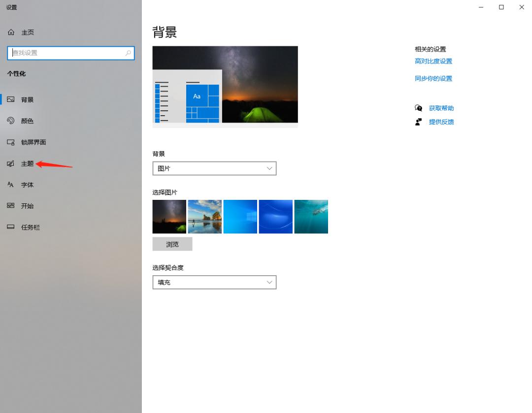Click the 提供反馈 feedback icon

pyautogui.click(x=418, y=122)
